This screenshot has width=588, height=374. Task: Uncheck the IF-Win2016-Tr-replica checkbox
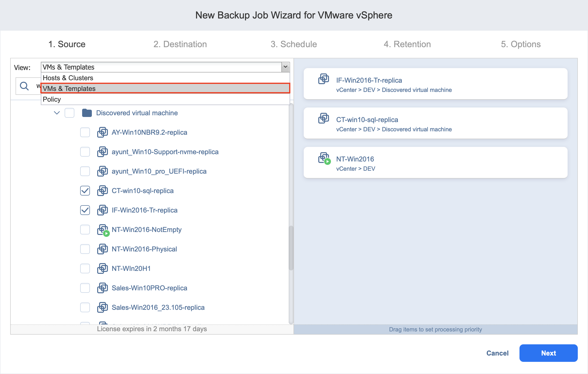click(x=85, y=210)
